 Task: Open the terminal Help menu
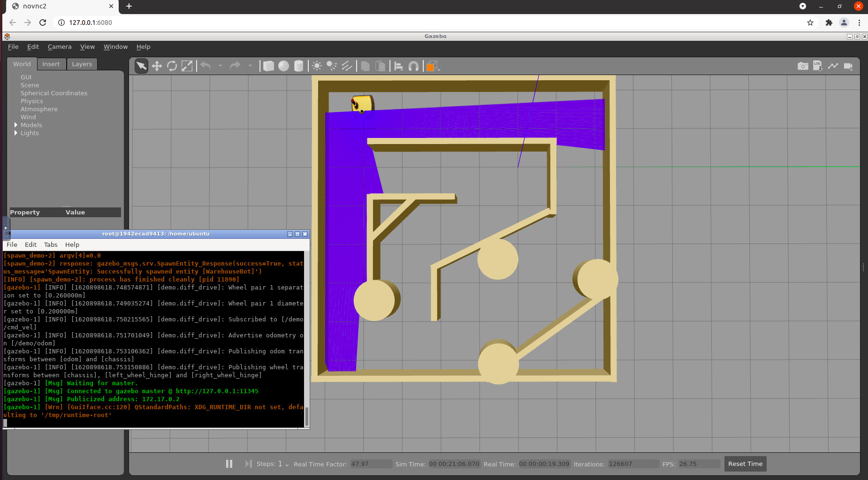[72, 244]
